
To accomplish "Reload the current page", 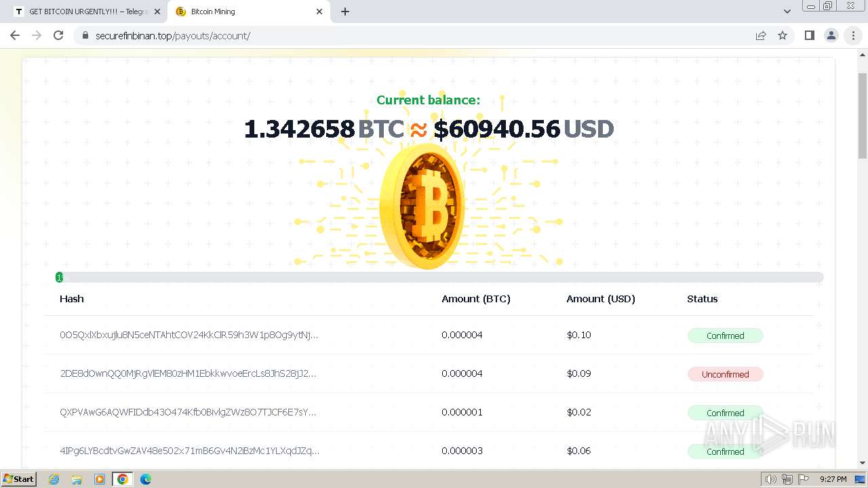I will pos(58,35).
